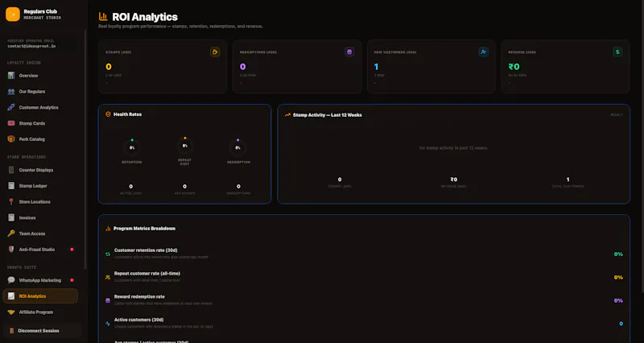Open Team Access key icon
Screen dimensions: 644x343
click(11, 233)
